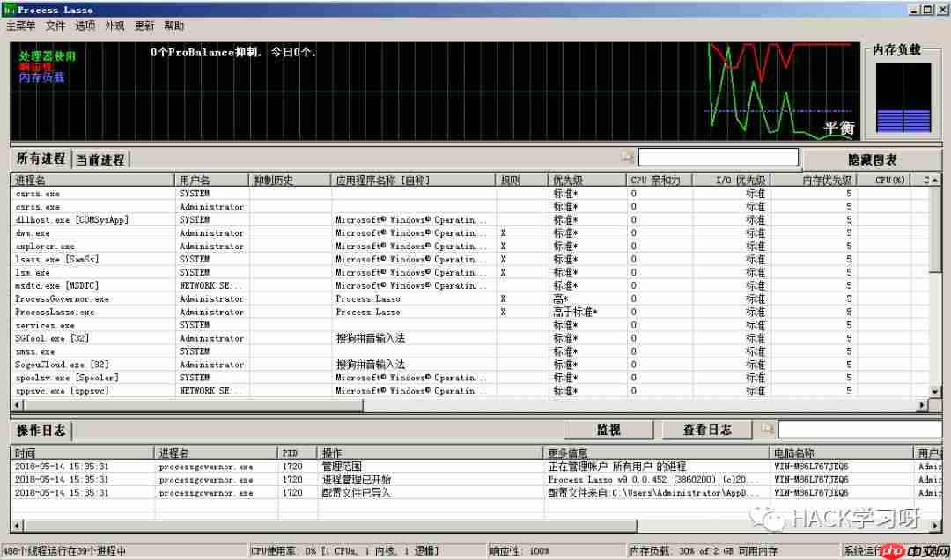Open the 文件 menu
Image resolution: width=951 pixels, height=560 pixels.
click(55, 26)
